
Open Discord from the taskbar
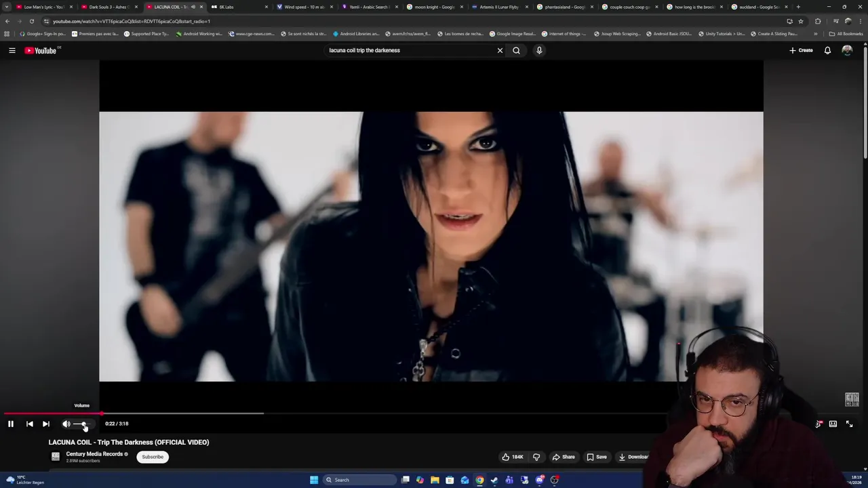coord(540,480)
